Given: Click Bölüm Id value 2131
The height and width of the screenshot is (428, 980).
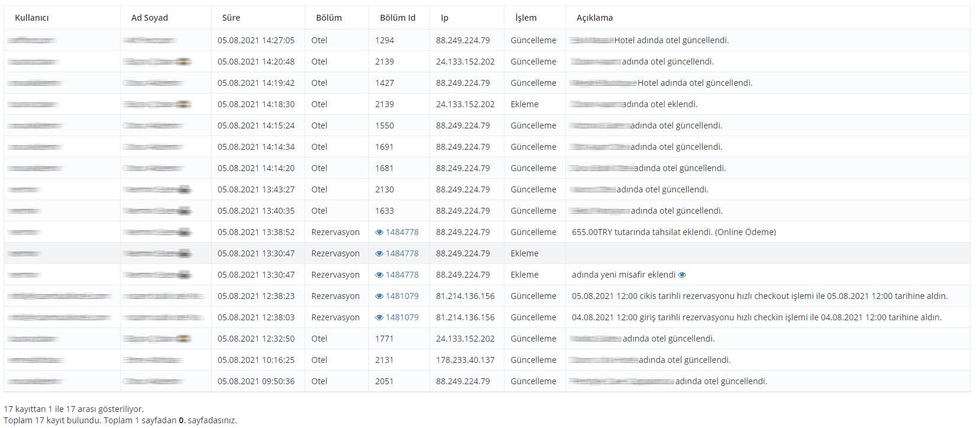Looking at the screenshot, I should point(384,360).
